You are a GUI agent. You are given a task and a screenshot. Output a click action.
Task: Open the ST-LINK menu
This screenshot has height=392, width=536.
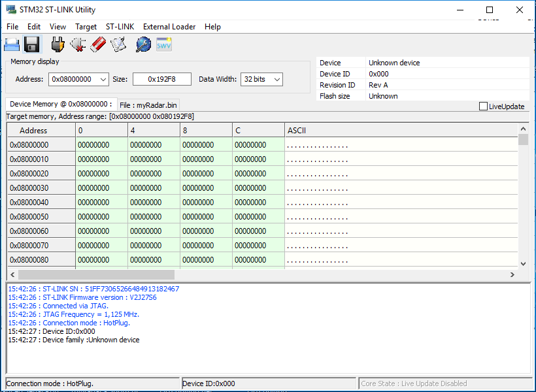pos(120,27)
